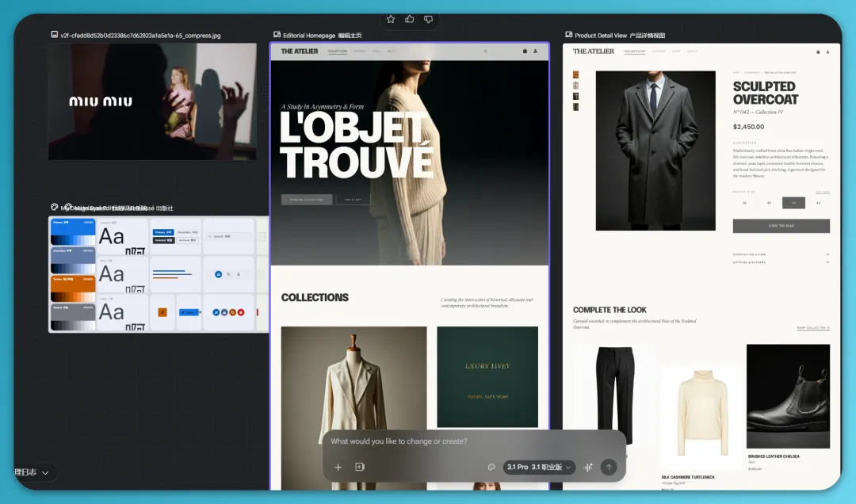Click the add frame icon beside plus
Screen dimensions: 856x504
pos(359,468)
